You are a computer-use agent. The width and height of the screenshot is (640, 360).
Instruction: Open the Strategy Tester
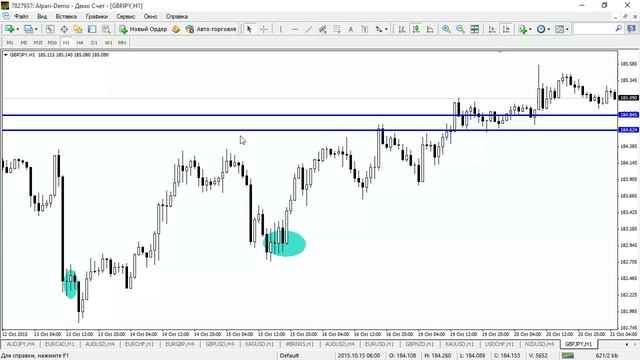[x=106, y=29]
